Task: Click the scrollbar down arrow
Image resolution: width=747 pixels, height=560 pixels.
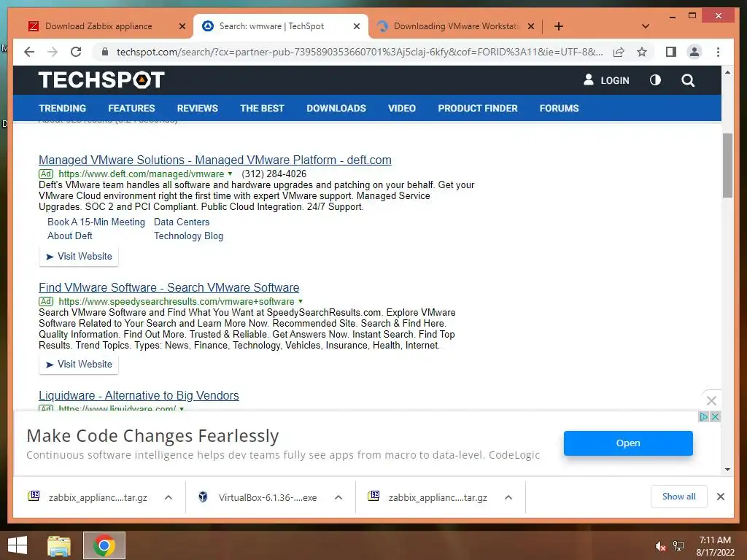Action: click(727, 469)
